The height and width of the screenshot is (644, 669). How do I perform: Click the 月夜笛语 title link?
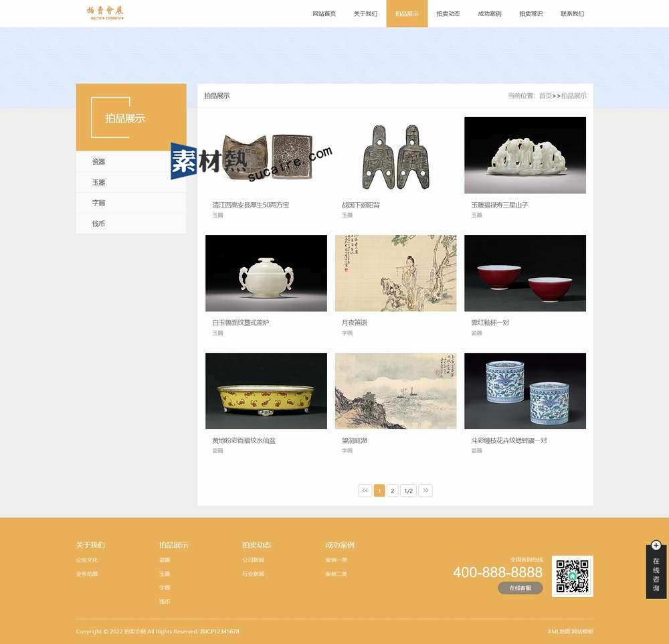click(x=354, y=323)
